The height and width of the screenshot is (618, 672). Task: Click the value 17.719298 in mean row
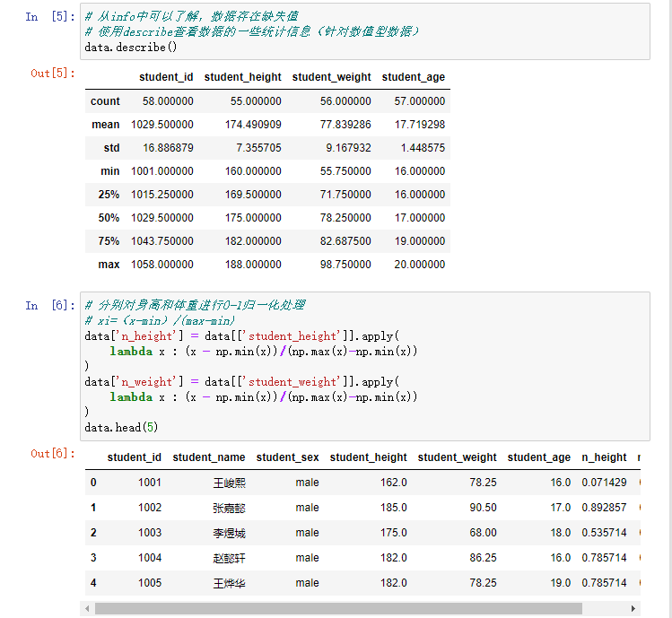(x=420, y=125)
